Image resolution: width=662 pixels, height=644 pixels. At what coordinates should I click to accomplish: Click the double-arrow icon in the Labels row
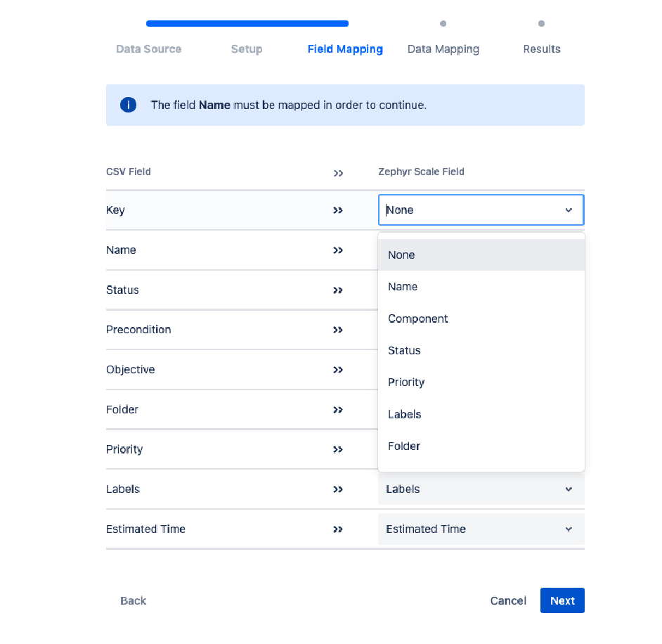click(x=338, y=489)
